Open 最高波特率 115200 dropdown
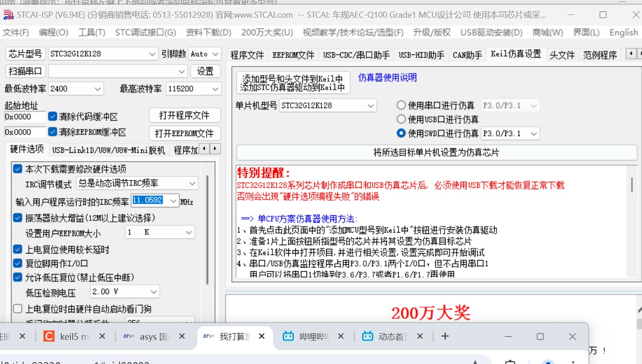Viewport: 642px width, 364px height. [193, 89]
